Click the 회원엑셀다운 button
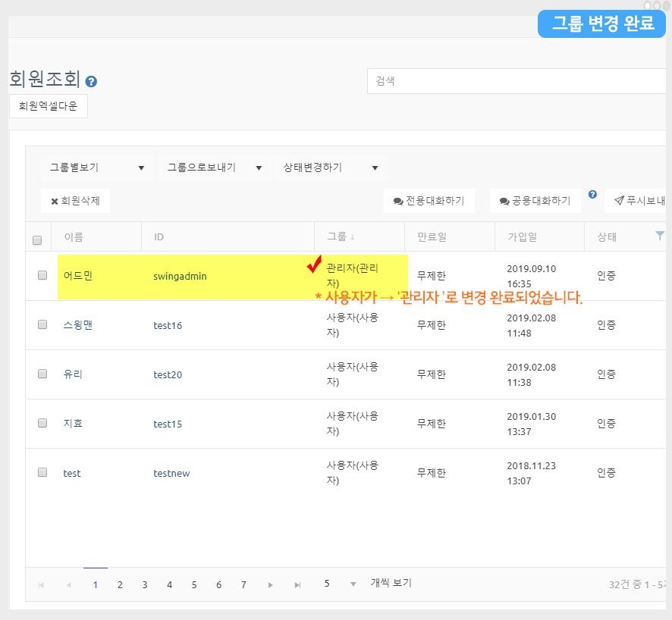The height and width of the screenshot is (620, 672). point(49,106)
